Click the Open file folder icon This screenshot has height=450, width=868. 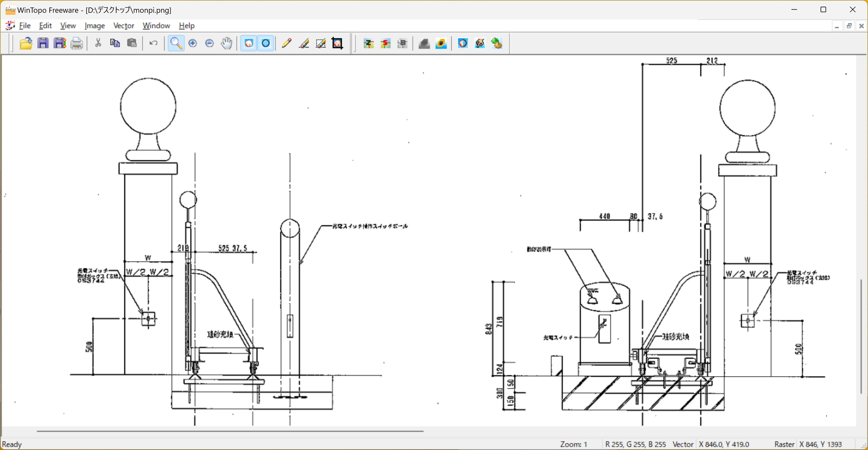click(26, 43)
